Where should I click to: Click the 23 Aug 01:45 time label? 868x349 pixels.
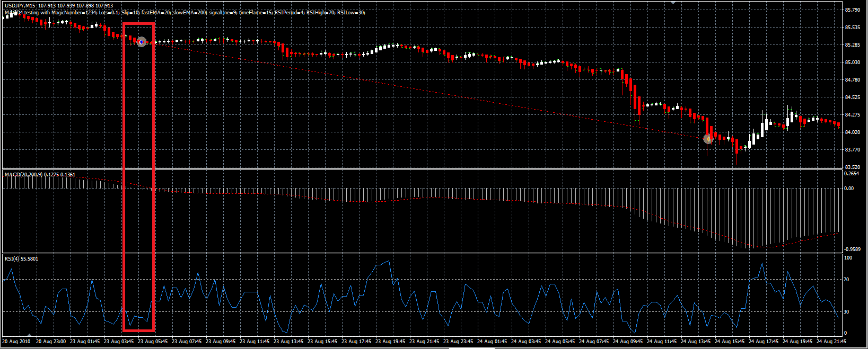(x=85, y=342)
